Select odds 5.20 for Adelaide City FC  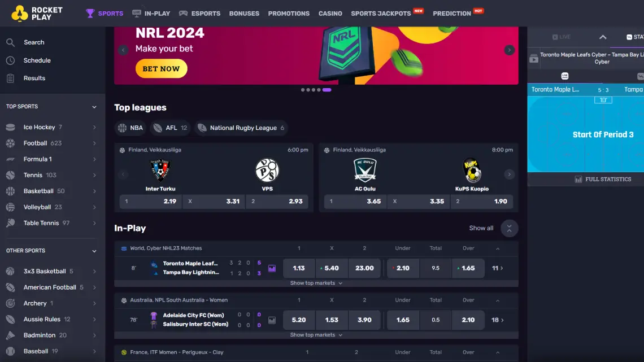(x=299, y=320)
